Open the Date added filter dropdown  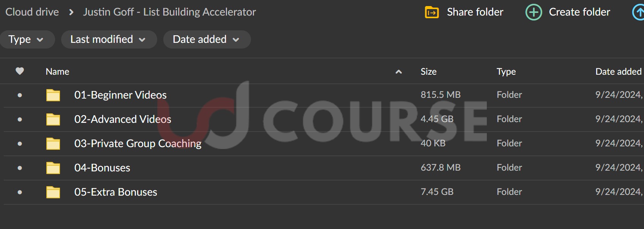tap(207, 39)
